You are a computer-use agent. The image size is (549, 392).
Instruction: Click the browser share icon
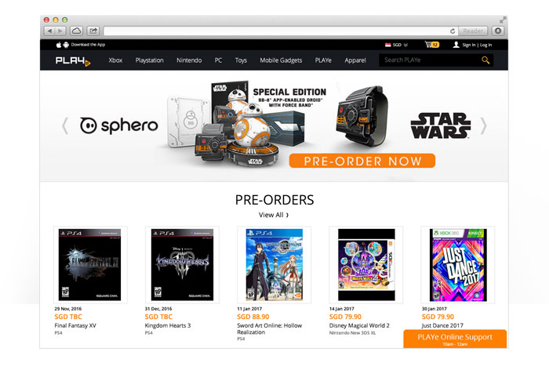pos(93,31)
